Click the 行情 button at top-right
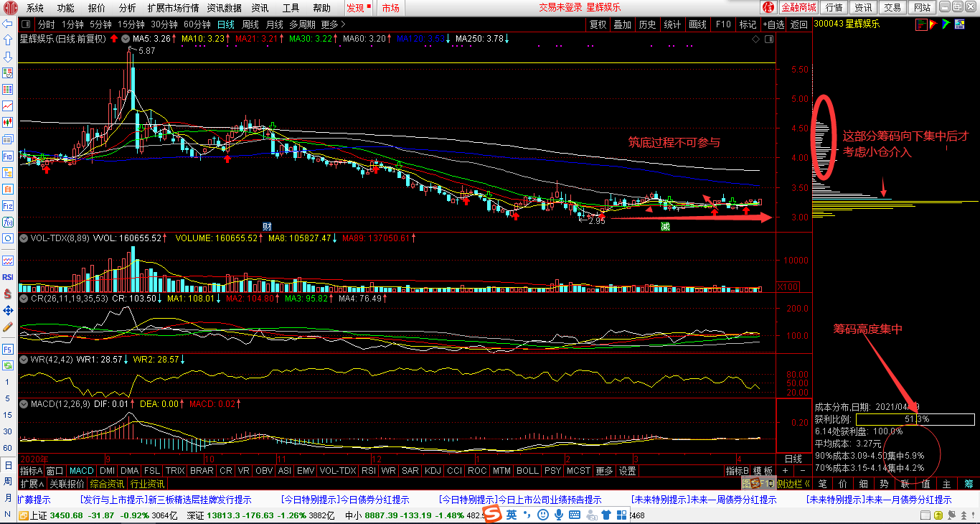Viewport: 980px width, 524px height. [x=834, y=7]
